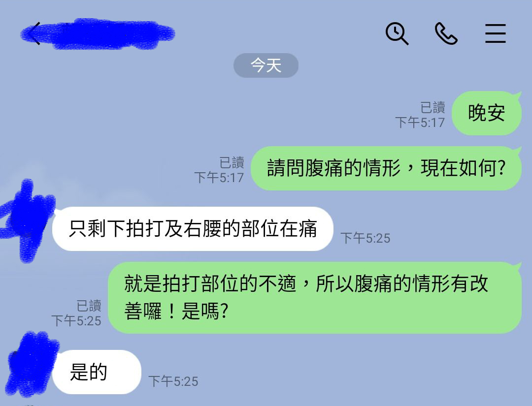The height and width of the screenshot is (406, 532).
Task: Open sender avatar beside 只剩下拍打 message
Action: (x=27, y=220)
